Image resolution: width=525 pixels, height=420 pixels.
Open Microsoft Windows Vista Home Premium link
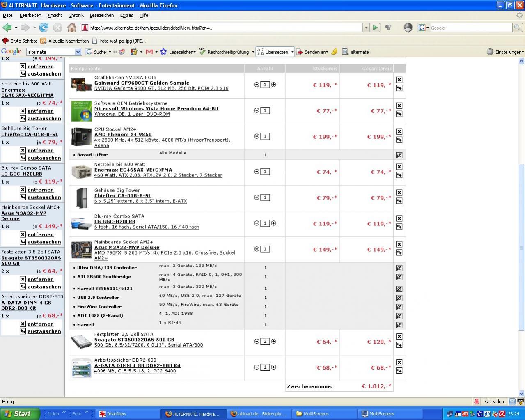coord(156,109)
